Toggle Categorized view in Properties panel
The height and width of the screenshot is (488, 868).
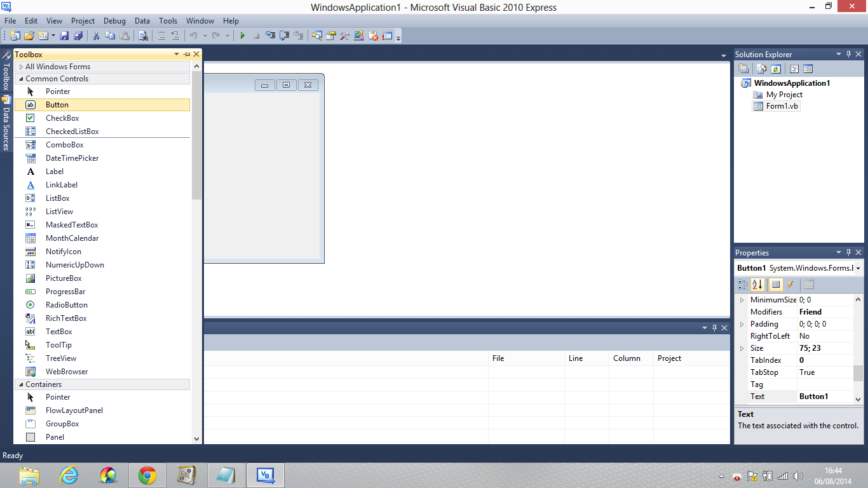[743, 285]
